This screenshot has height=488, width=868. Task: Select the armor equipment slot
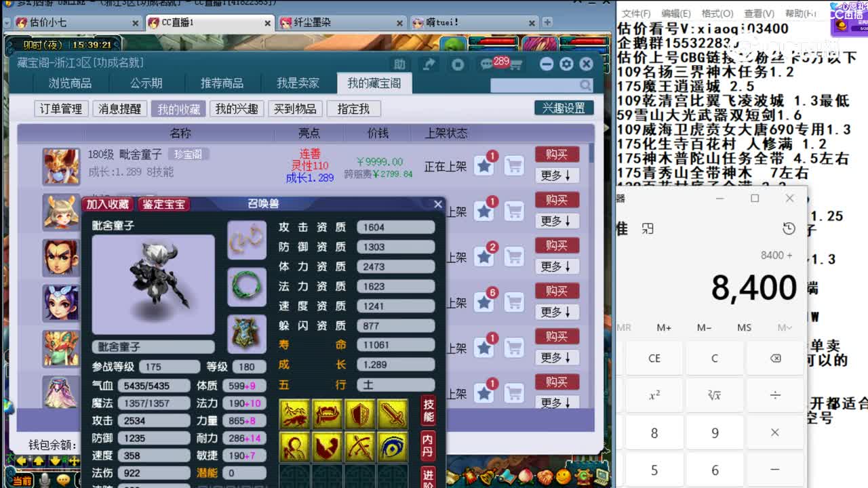[247, 333]
